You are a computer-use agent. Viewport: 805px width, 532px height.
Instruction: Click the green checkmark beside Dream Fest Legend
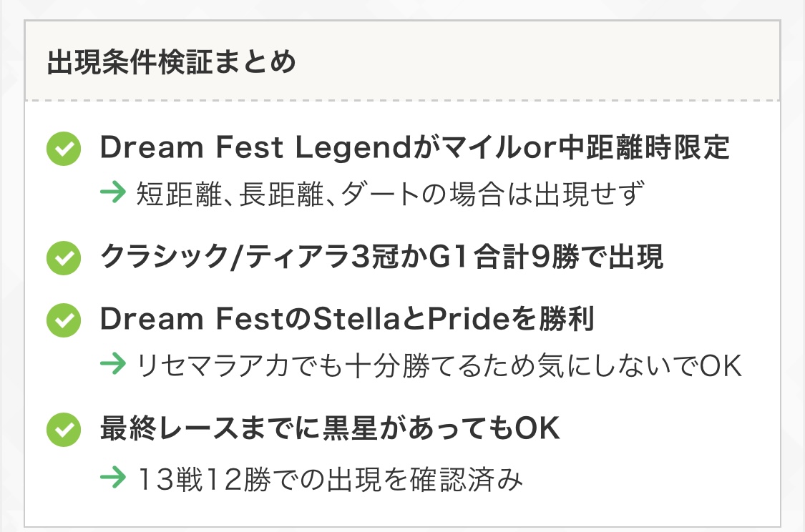[x=63, y=150]
